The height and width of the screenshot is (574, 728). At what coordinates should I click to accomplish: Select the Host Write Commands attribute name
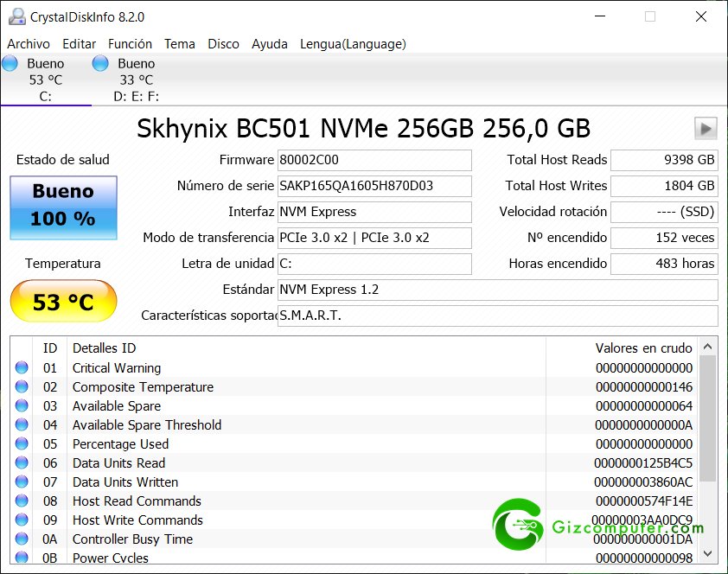[x=137, y=520]
